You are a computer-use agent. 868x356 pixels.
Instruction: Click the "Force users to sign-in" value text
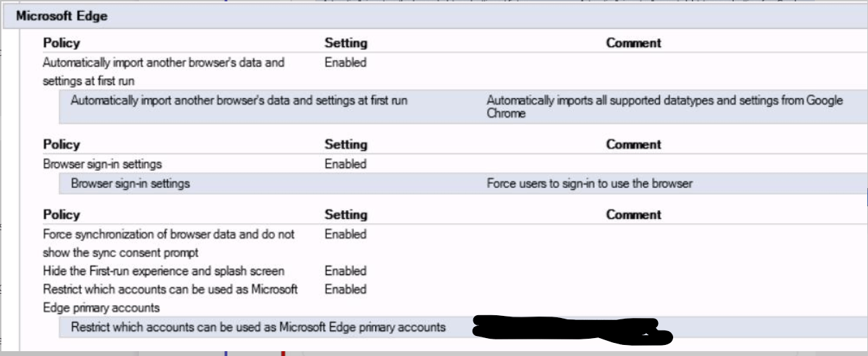click(x=589, y=184)
